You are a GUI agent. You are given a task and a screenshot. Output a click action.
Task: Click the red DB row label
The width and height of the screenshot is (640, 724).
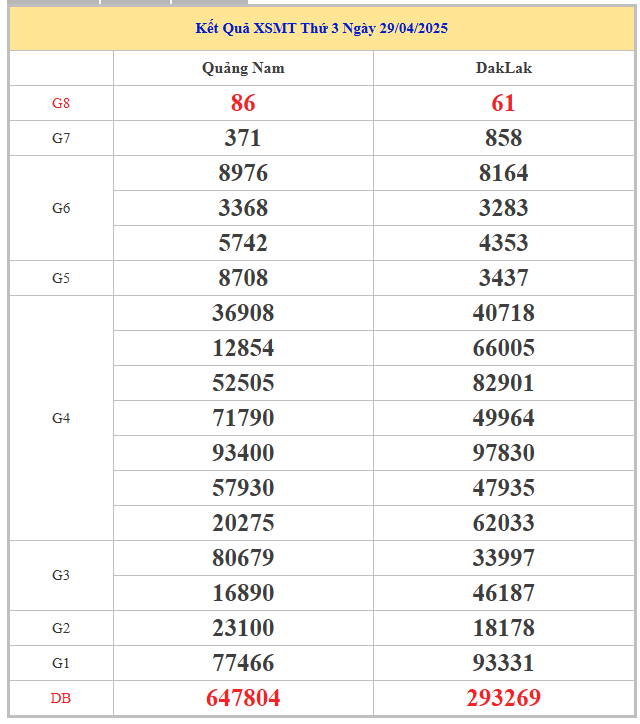tap(61, 698)
